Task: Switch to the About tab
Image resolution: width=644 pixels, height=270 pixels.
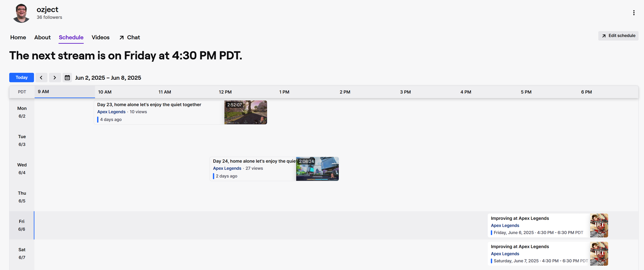Action: tap(43, 37)
